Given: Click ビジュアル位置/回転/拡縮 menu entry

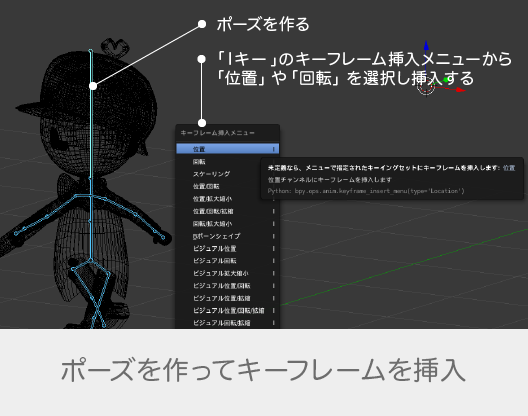Looking at the screenshot, I should pos(228,311).
